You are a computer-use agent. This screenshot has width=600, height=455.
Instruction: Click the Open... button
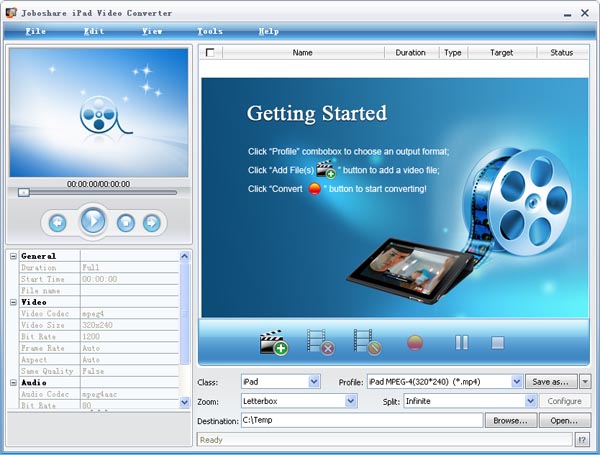click(564, 421)
